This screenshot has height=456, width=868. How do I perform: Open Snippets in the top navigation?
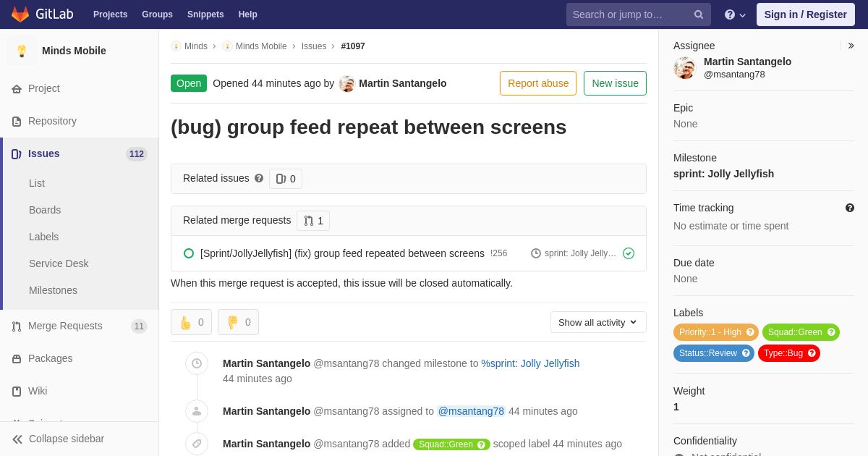click(205, 14)
